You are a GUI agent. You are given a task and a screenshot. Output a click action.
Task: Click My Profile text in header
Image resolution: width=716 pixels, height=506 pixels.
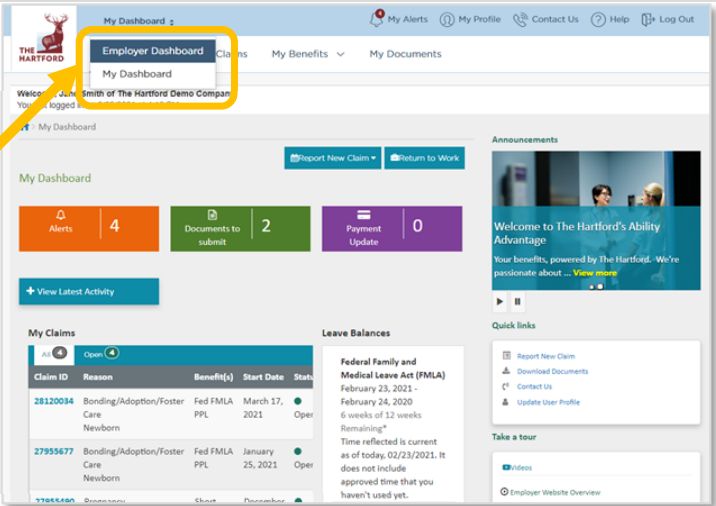pos(479,19)
